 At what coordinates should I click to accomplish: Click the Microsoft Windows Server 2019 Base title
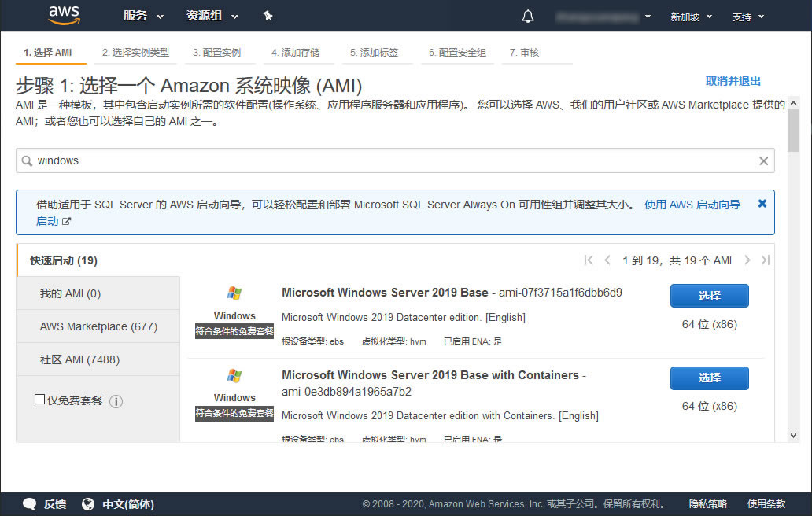point(385,293)
